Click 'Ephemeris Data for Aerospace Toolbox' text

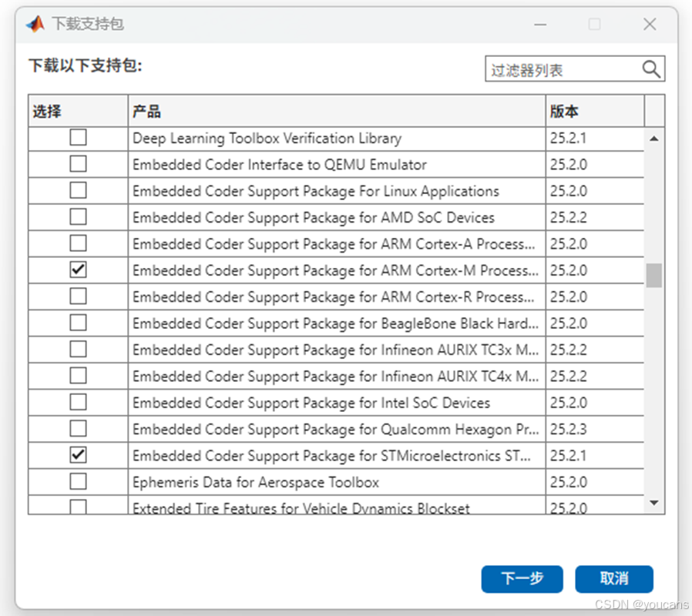click(x=256, y=482)
